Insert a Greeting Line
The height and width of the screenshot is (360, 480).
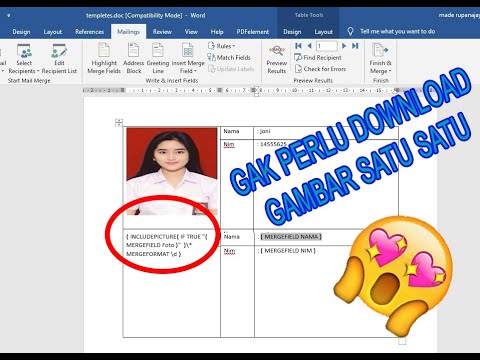pyautogui.click(x=158, y=59)
